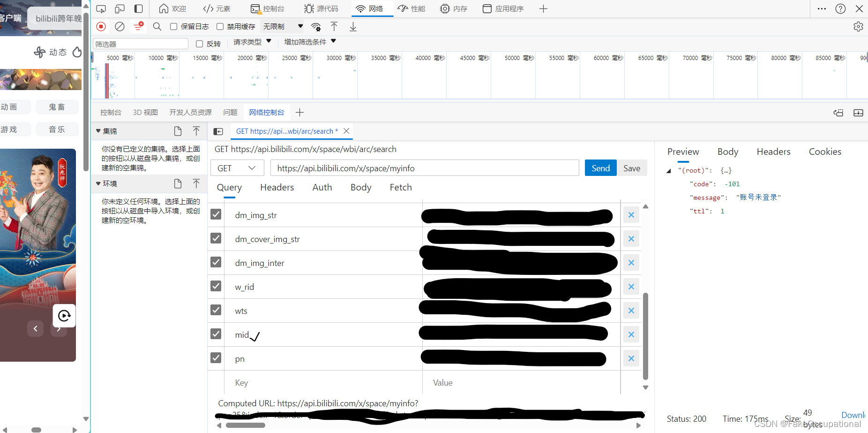Screen dimensions: 868x433
Task: Uncheck the pn parameter checkbox
Action: 216,358
